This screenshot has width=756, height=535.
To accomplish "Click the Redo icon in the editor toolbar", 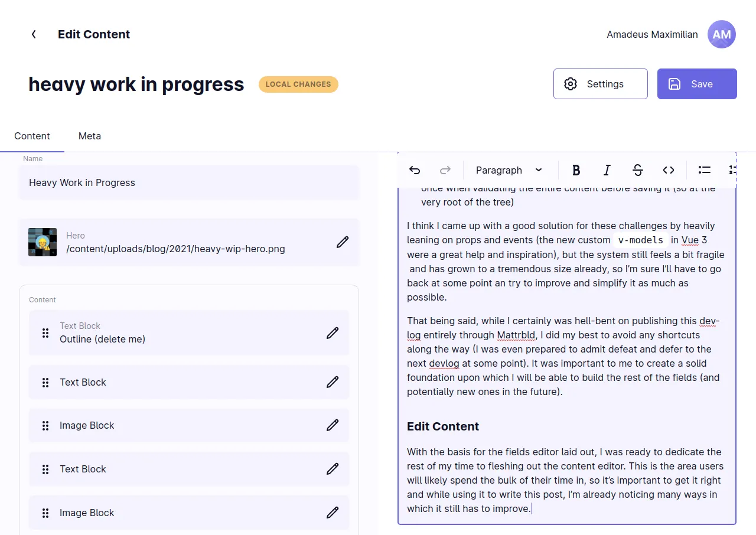I will pos(445,170).
